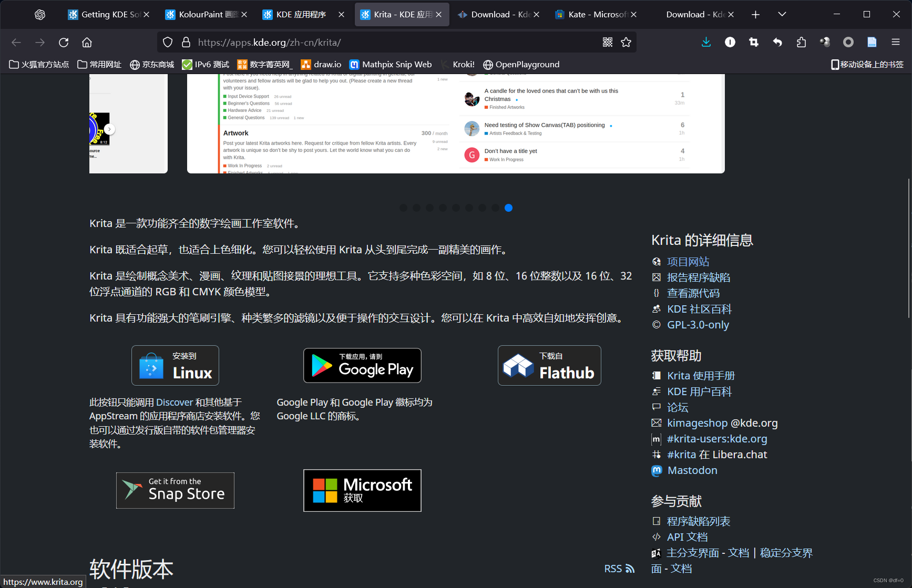This screenshot has width=912, height=588.
Task: Toggle reader view with the page icon
Action: (872, 42)
